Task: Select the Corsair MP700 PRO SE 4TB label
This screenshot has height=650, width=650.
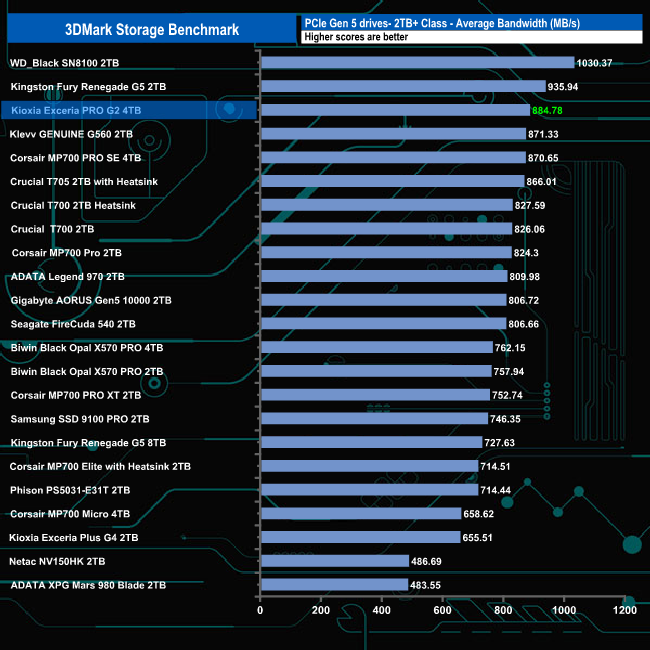Action: (75, 158)
